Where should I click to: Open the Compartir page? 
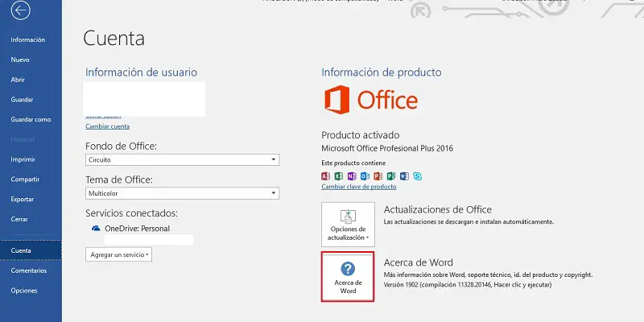click(25, 179)
